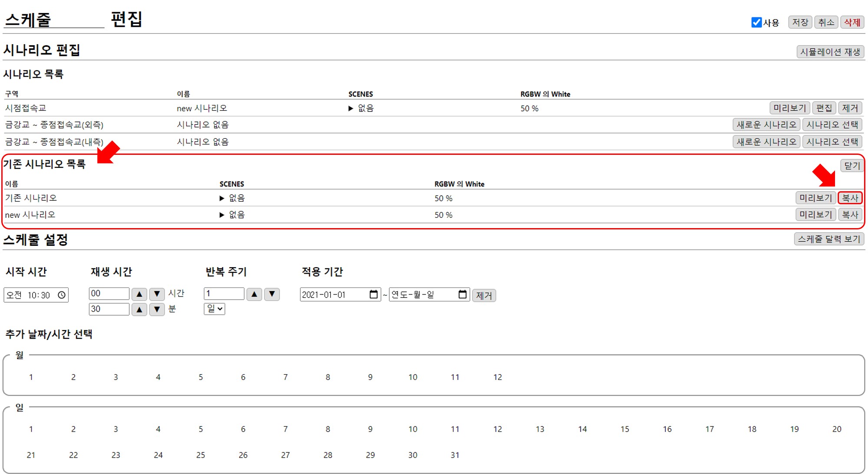Click the 재생 시간 hours input field
The height and width of the screenshot is (474, 868).
tap(109, 294)
